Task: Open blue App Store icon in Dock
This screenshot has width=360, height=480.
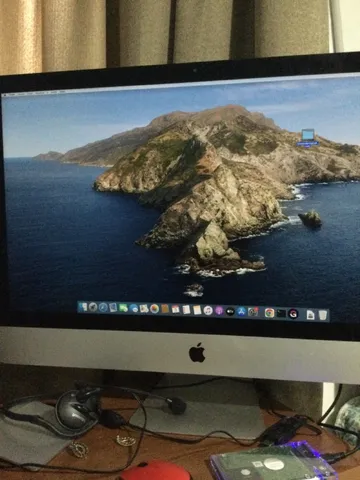Action: tap(241, 312)
